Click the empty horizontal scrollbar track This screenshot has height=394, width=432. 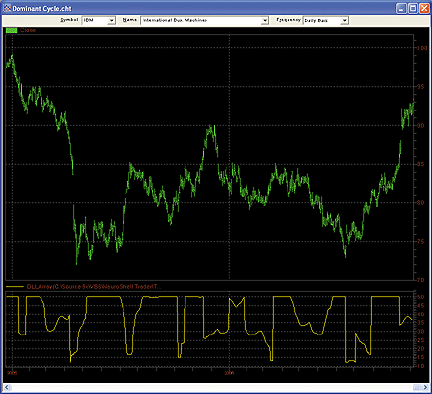(212, 387)
